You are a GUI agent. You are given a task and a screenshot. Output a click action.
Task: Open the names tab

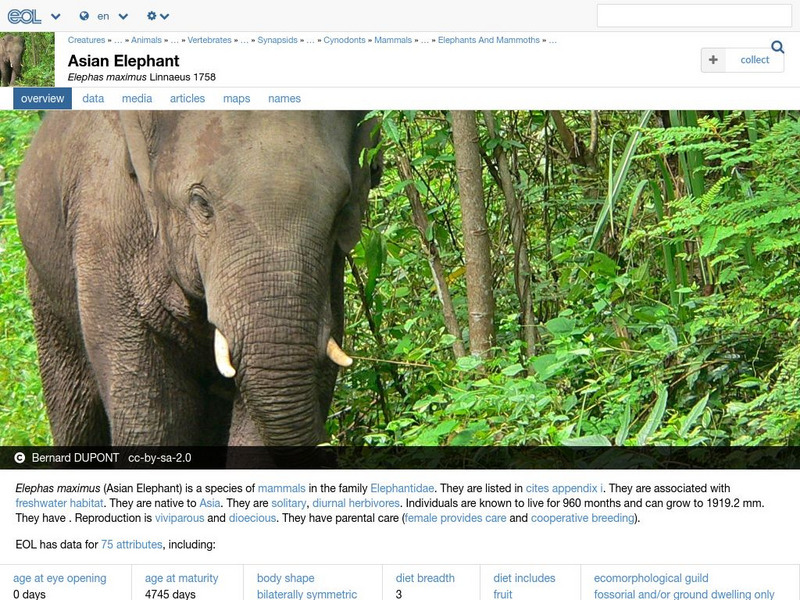point(284,98)
